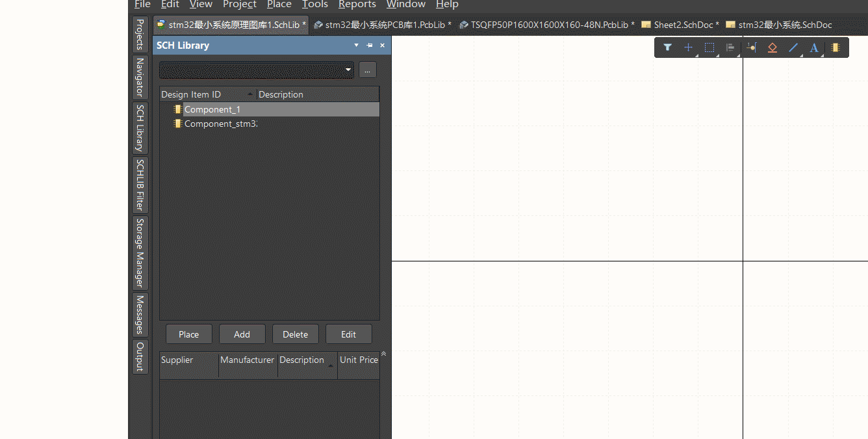This screenshot has width=868, height=439.
Task: Close the SCH Library panel
Action: tap(383, 46)
